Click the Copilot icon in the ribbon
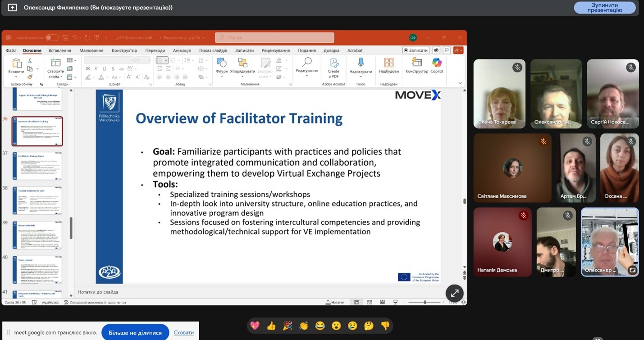Image resolution: width=644 pixels, height=340 pixels. (x=437, y=65)
